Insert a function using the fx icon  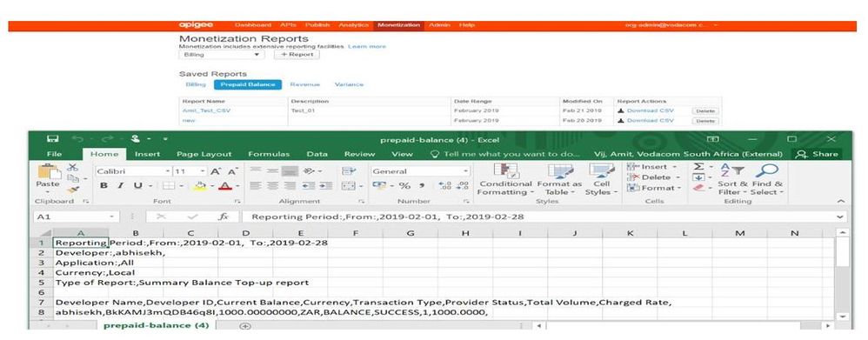pos(223,217)
